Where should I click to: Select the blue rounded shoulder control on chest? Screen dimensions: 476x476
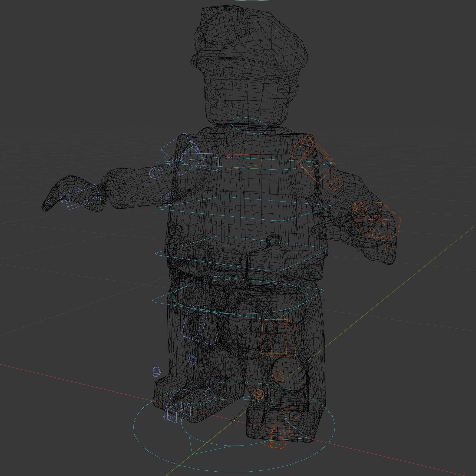tap(200, 162)
